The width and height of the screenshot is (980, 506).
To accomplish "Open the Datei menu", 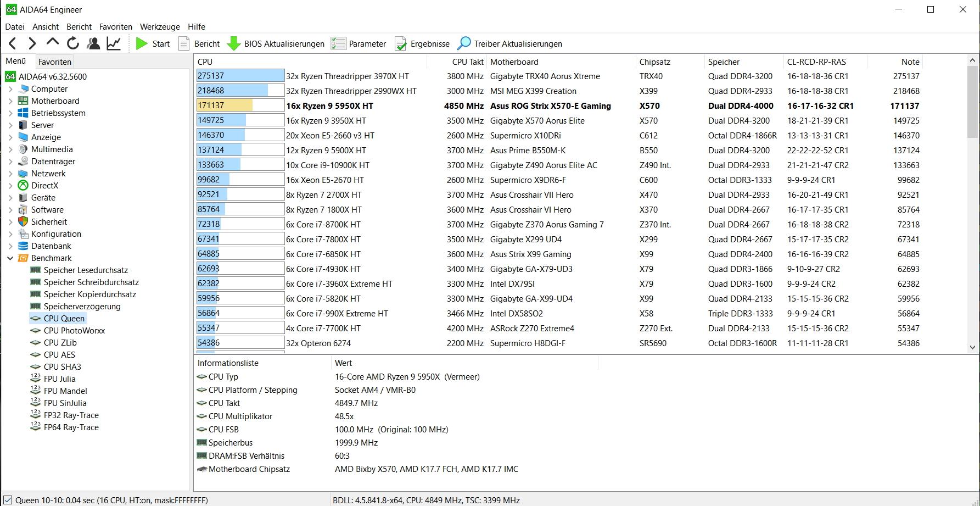I will point(15,26).
